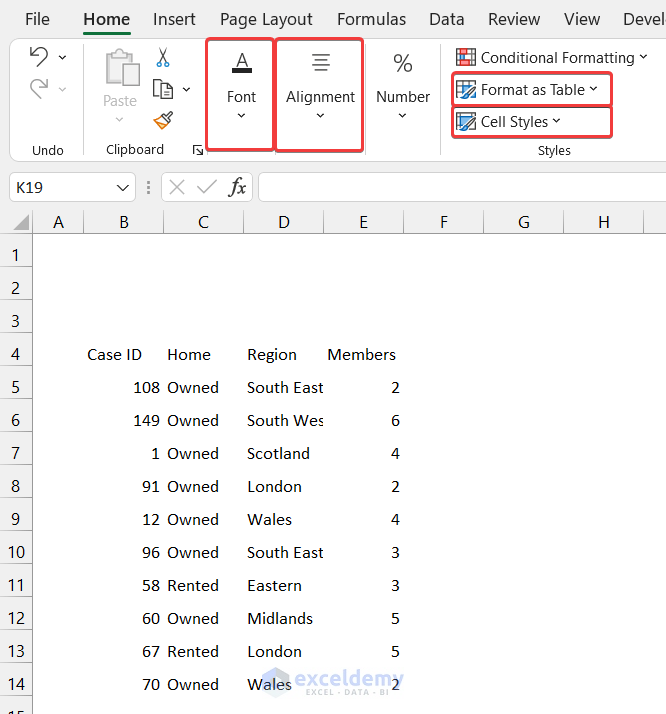The height and width of the screenshot is (714, 666).
Task: Expand the Undo history dropdown arrow
Action: pyautogui.click(x=62, y=57)
